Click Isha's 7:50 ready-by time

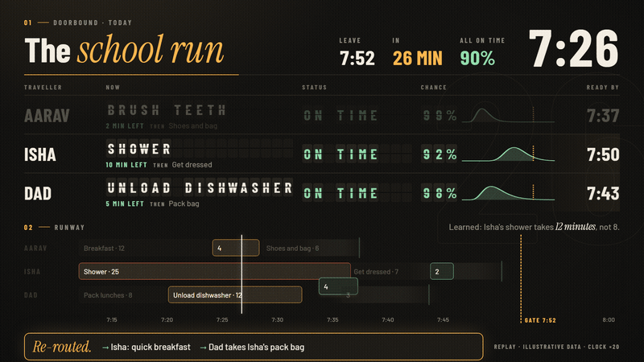(x=602, y=154)
